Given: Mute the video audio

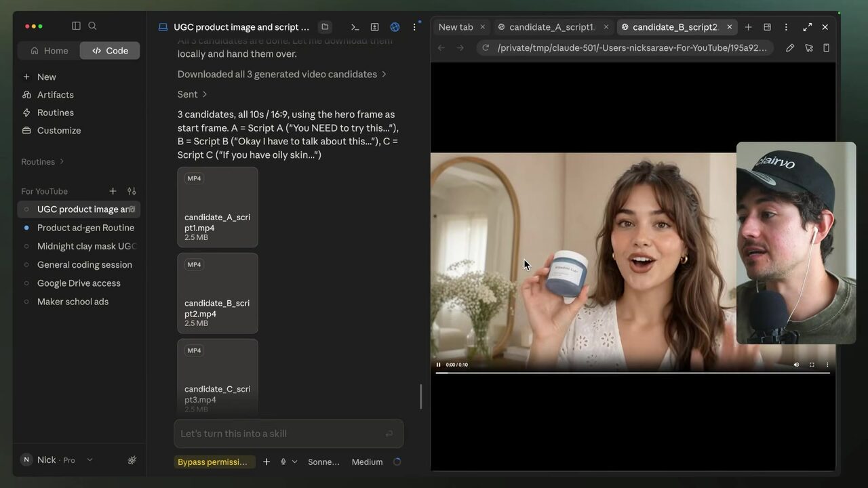Looking at the screenshot, I should 796,365.
